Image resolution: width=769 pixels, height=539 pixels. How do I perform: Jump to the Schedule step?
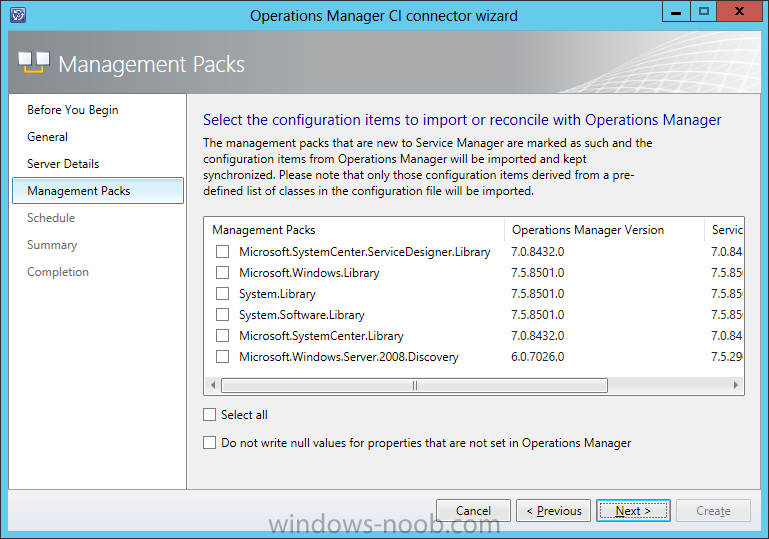point(51,218)
